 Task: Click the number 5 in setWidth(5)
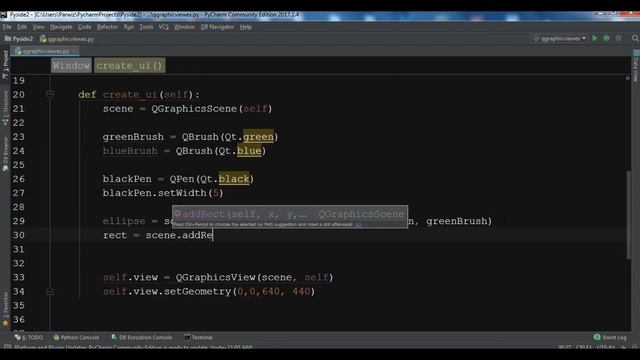click(x=216, y=193)
